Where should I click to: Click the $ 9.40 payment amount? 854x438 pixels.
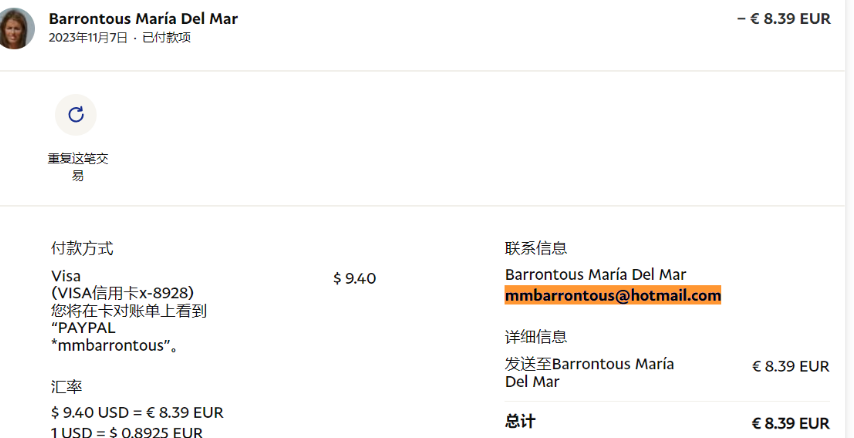[x=355, y=278]
